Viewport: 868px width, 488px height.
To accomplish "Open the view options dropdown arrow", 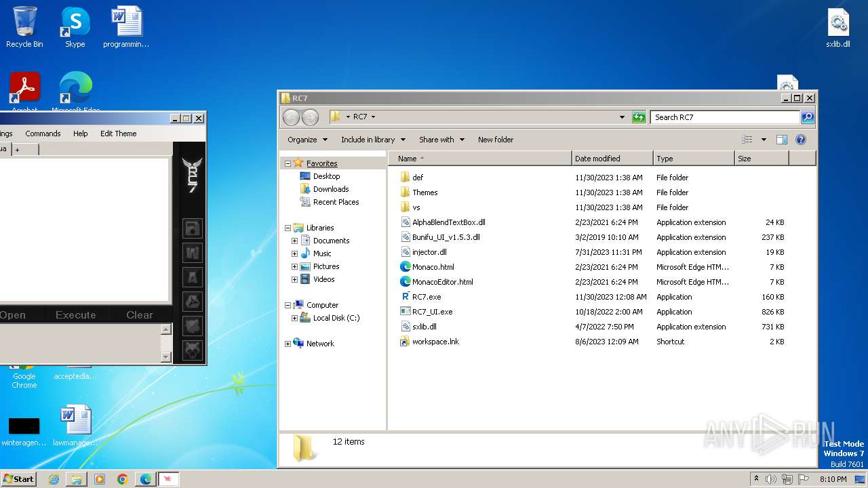I will (x=764, y=140).
